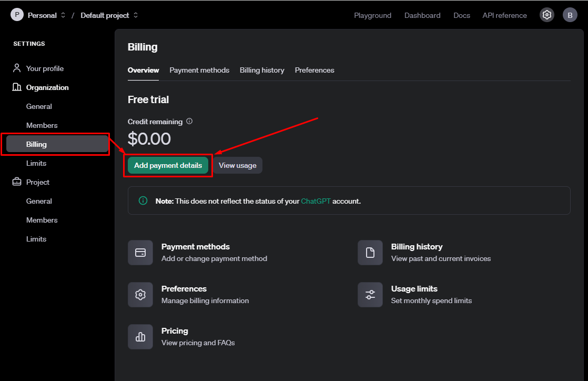Click the Project briefcase icon
Screen dimensions: 588x381
coord(16,182)
